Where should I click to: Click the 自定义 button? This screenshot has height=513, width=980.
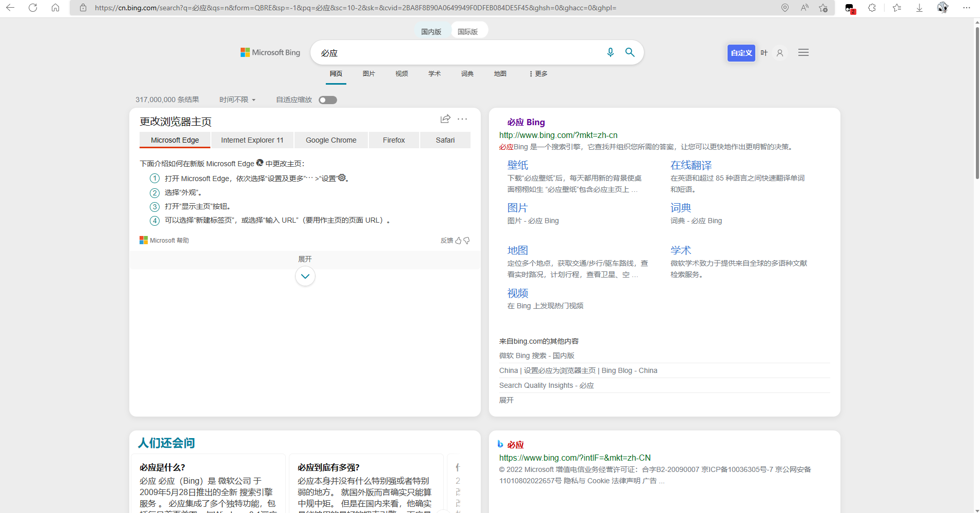[741, 53]
